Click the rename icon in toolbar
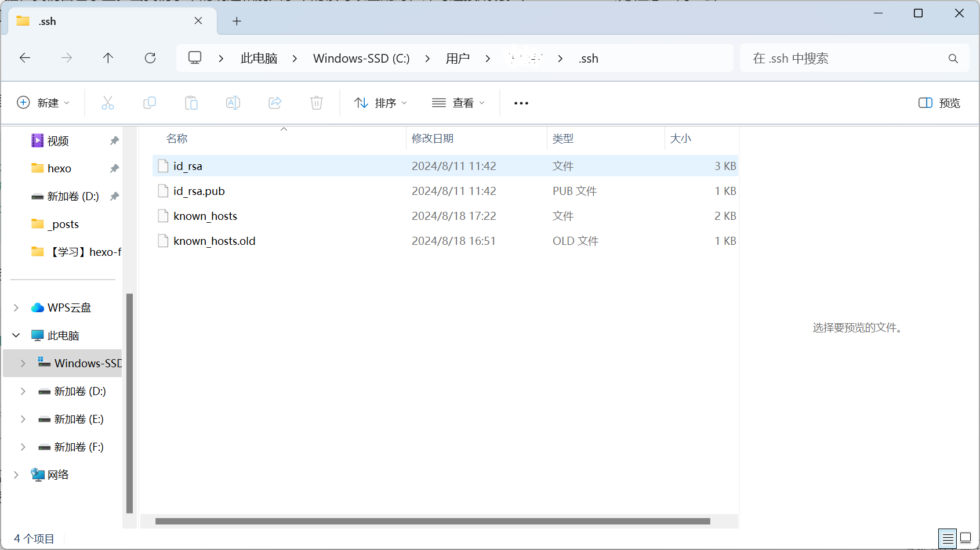This screenshot has height=550, width=980. 233,103
